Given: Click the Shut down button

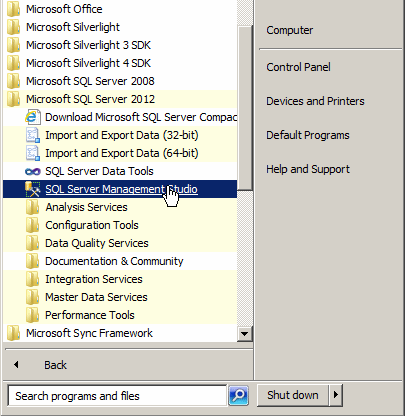Looking at the screenshot, I should pos(293,395).
